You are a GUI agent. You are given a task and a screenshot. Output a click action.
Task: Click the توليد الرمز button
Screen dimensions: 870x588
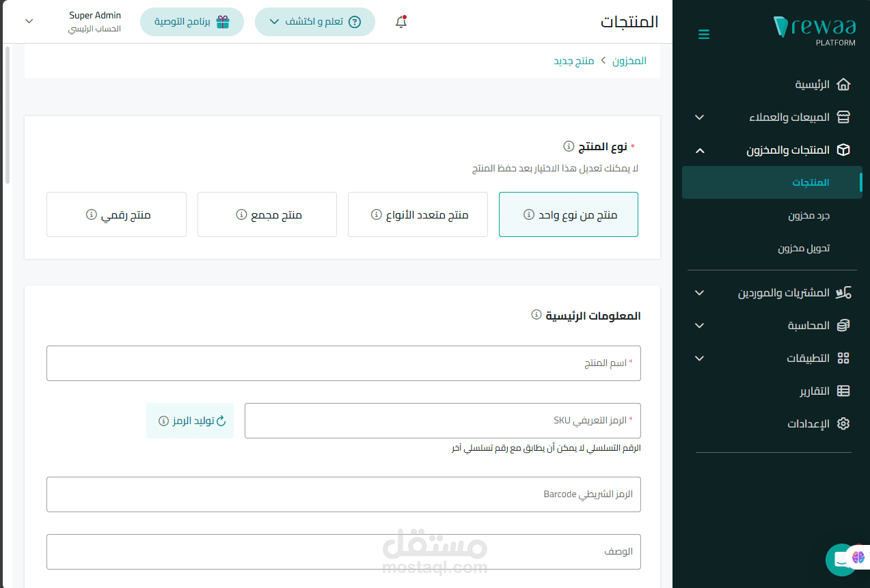[190, 421]
